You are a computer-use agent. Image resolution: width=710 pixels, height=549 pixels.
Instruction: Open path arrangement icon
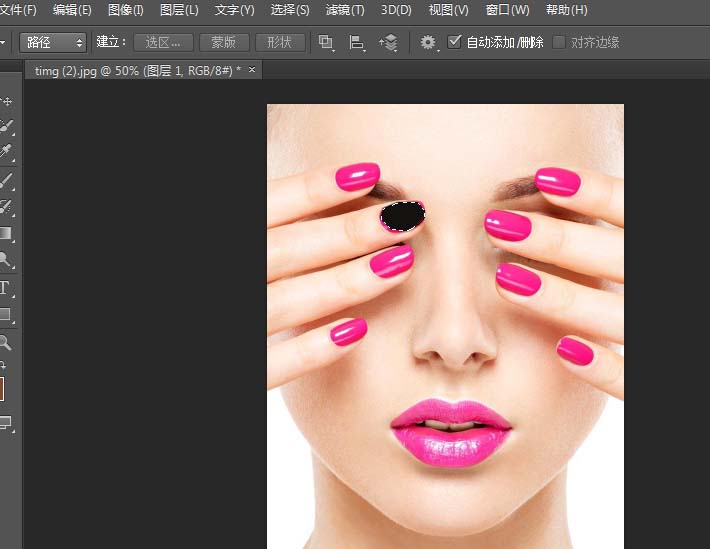click(389, 43)
